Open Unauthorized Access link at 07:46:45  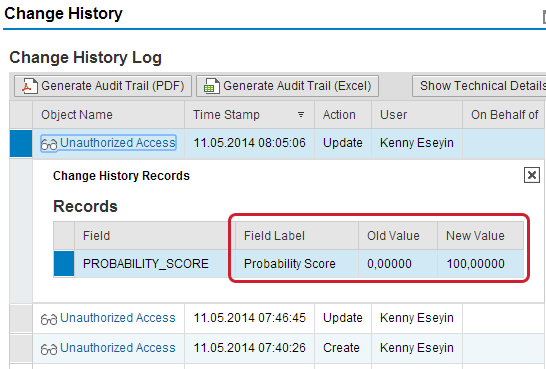coord(118,318)
